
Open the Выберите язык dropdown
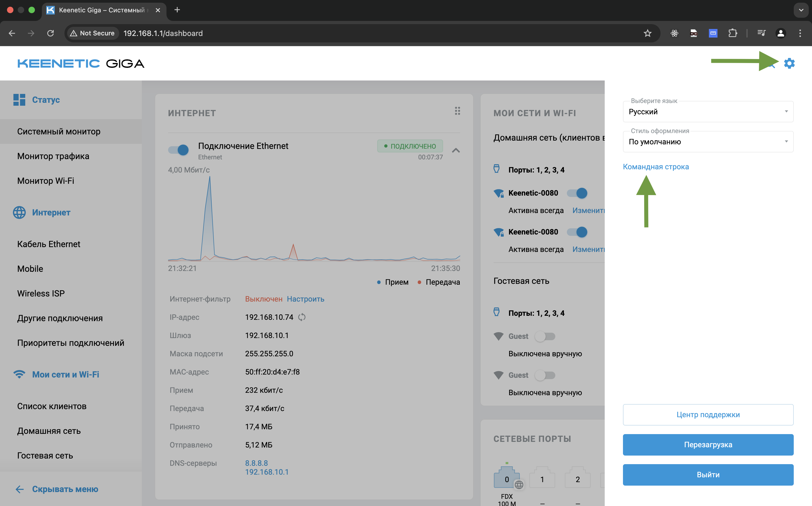pos(708,112)
